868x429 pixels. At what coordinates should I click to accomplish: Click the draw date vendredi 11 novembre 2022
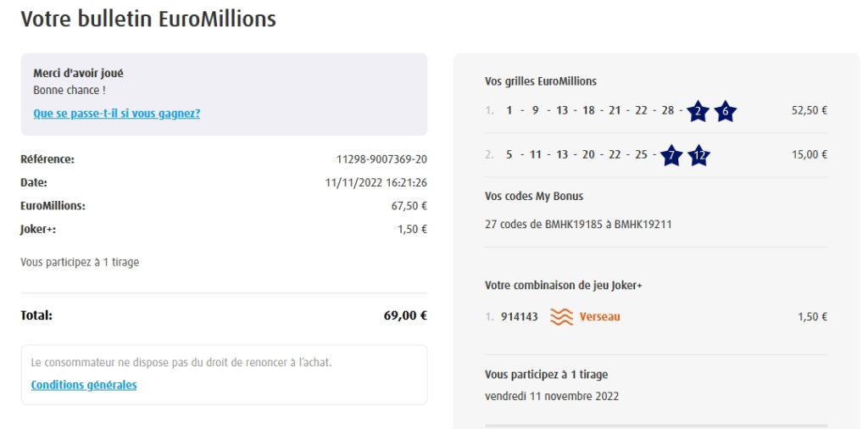click(x=552, y=396)
